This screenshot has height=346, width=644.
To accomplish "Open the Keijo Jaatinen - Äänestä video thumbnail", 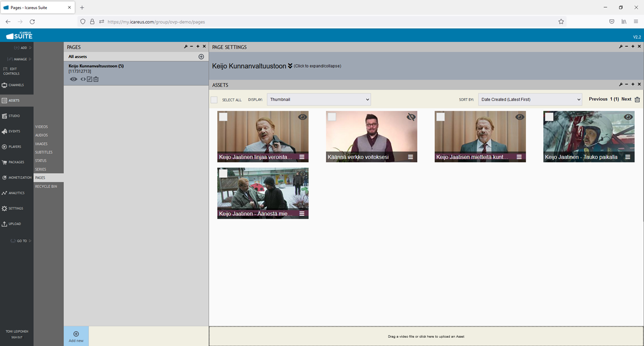I will pyautogui.click(x=263, y=189).
